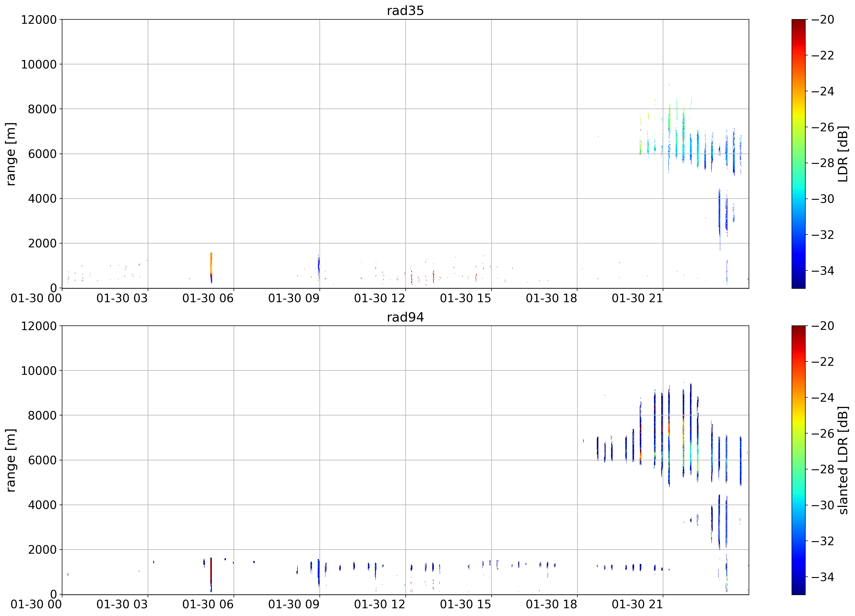Click 01-30 12 x-tick under rad35 plot
This screenshot has height=616, width=855.
point(380,298)
